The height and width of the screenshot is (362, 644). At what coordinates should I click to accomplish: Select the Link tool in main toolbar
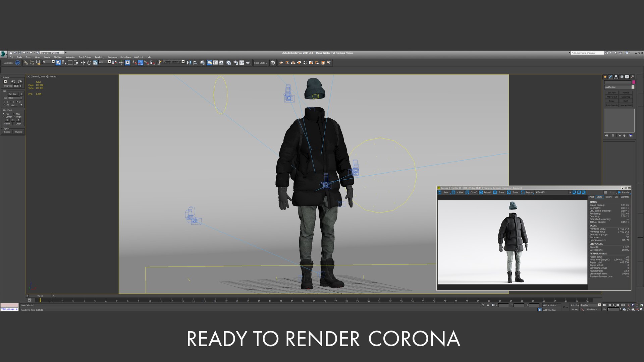26,62
